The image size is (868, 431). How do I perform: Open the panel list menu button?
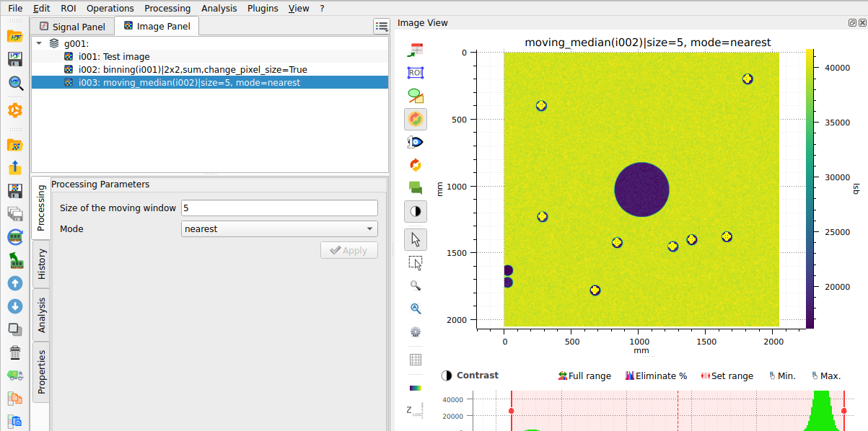pyautogui.click(x=382, y=27)
